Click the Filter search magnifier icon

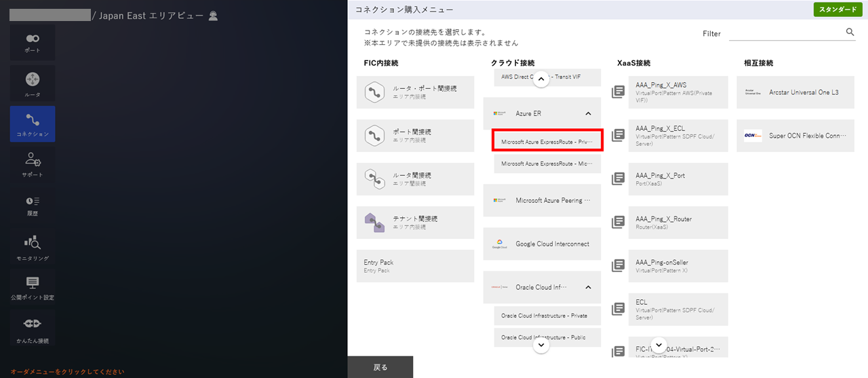pyautogui.click(x=850, y=32)
